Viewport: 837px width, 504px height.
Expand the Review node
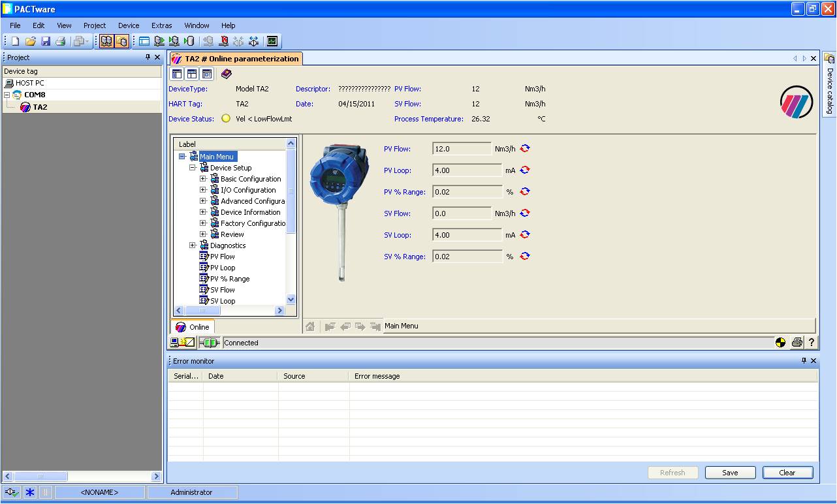203,234
